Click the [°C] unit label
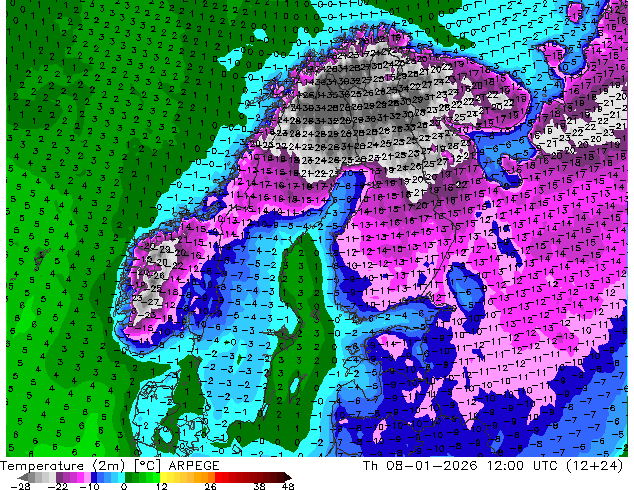 (x=147, y=466)
